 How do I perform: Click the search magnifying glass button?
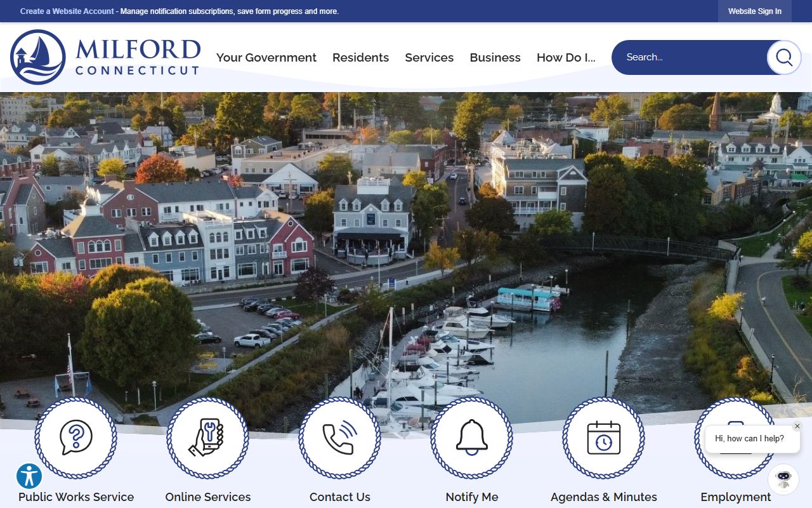[x=784, y=57]
